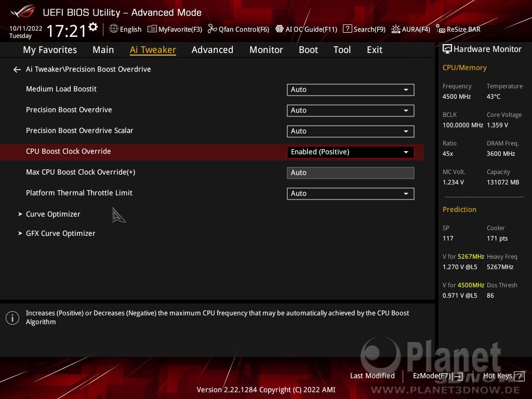The width and height of the screenshot is (532, 399).
Task: Open CPU Boost Clock Override dropdown
Action: pos(351,152)
